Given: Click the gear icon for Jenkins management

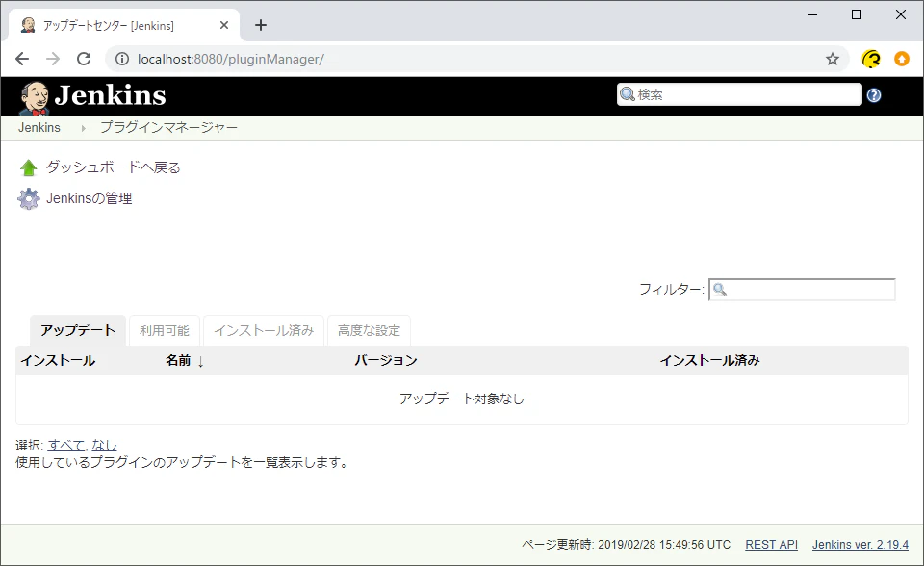Looking at the screenshot, I should pyautogui.click(x=28, y=199).
